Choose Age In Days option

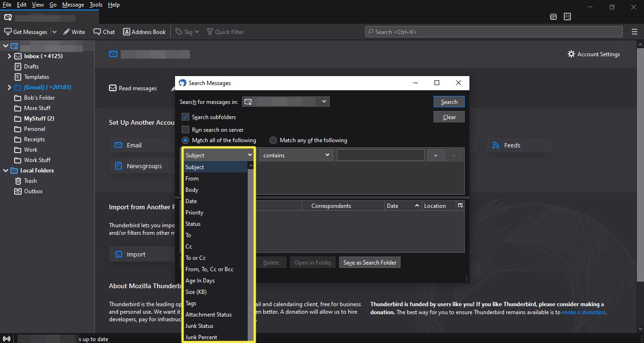click(x=215, y=281)
